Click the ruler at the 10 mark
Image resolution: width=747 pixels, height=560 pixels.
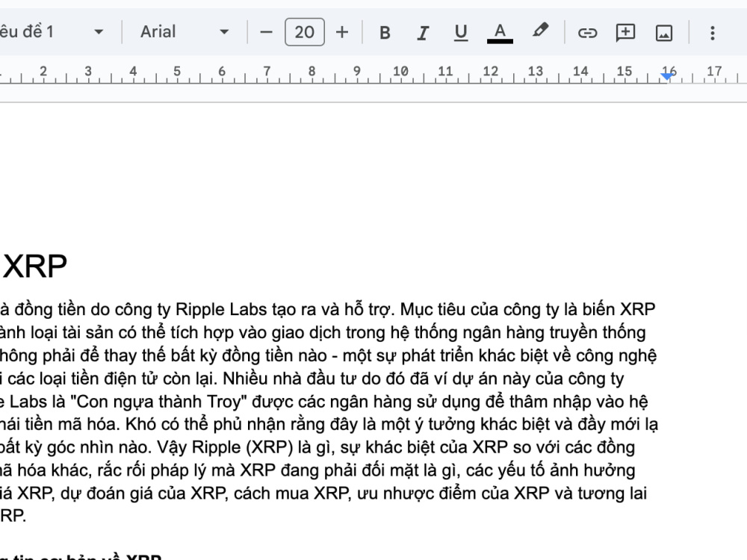pos(400,72)
